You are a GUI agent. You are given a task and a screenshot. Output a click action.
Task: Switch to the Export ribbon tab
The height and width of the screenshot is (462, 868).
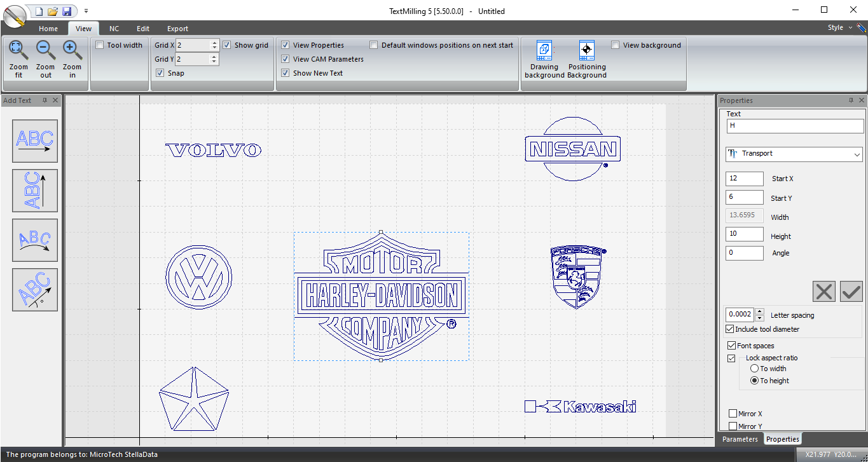(x=177, y=29)
